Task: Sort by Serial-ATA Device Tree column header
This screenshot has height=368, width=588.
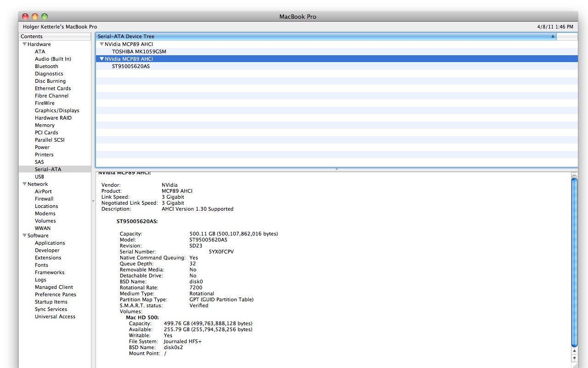Action: [326, 36]
